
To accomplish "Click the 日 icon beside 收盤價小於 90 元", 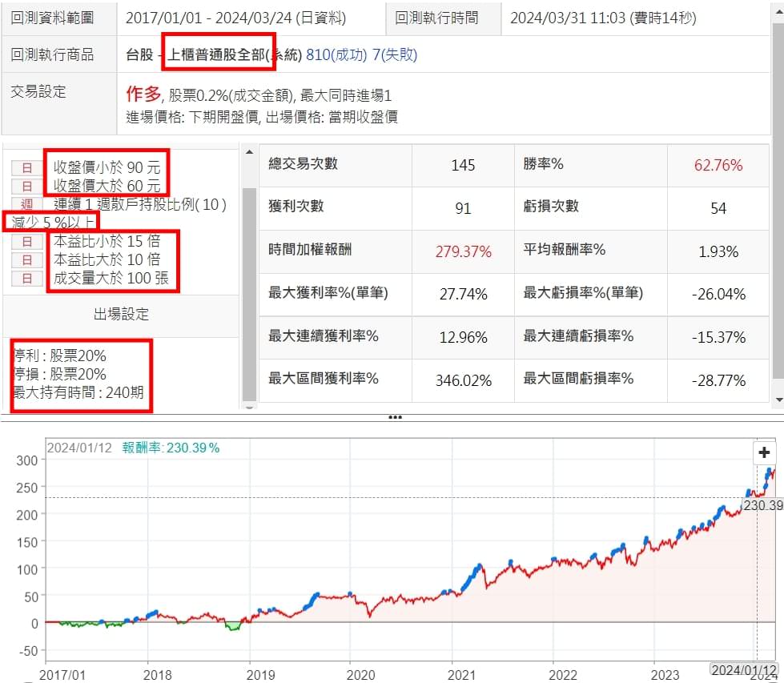I will click(26, 168).
